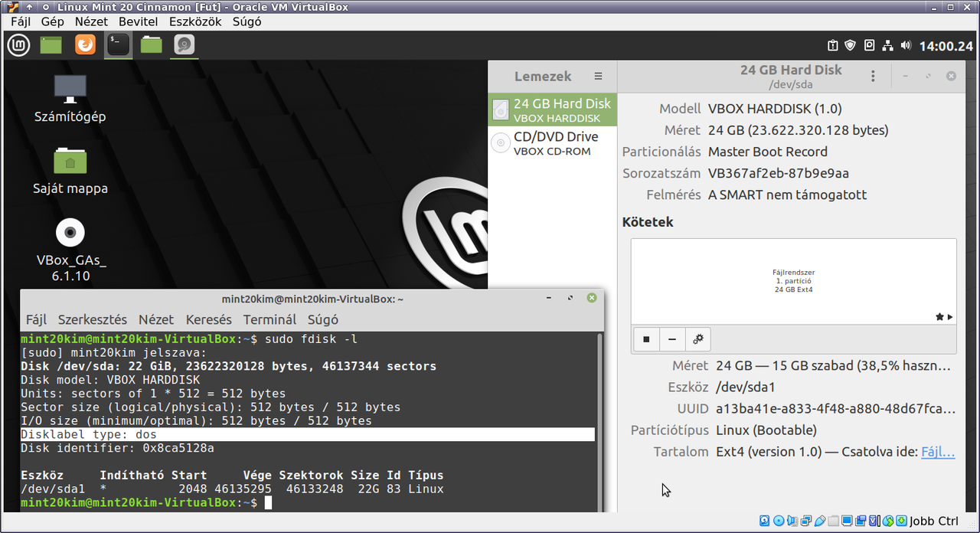Image resolution: width=980 pixels, height=533 pixels.
Task: Click the VirtualBox network status icon
Action: pyautogui.click(x=806, y=521)
